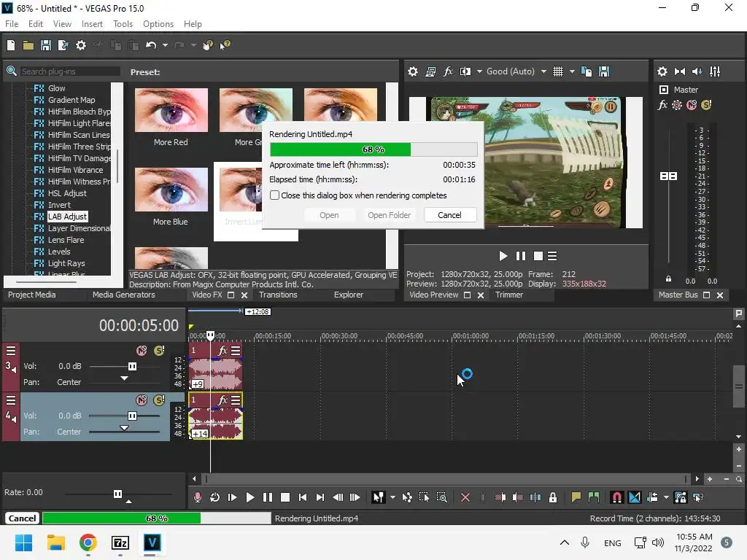
Task: Click the Normal Edit Tool icon
Action: [x=379, y=497]
